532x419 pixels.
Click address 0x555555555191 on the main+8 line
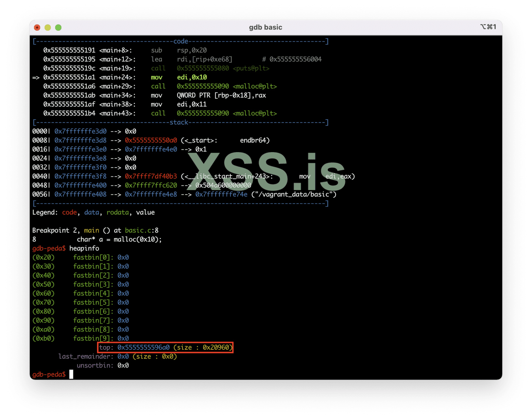(x=69, y=50)
